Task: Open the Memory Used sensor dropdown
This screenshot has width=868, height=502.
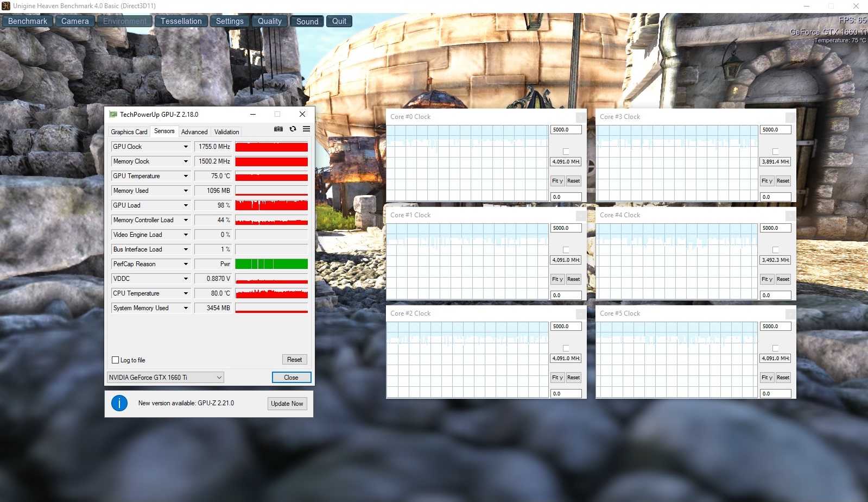Action: (186, 191)
